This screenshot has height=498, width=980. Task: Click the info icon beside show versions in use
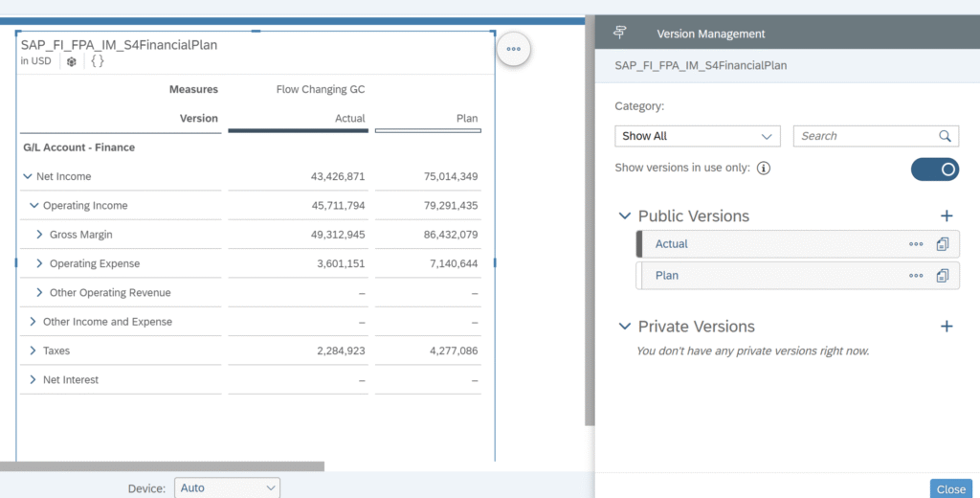coord(764,168)
